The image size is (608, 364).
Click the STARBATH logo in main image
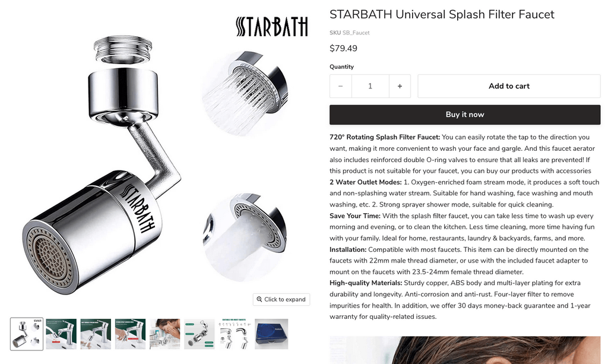[272, 27]
